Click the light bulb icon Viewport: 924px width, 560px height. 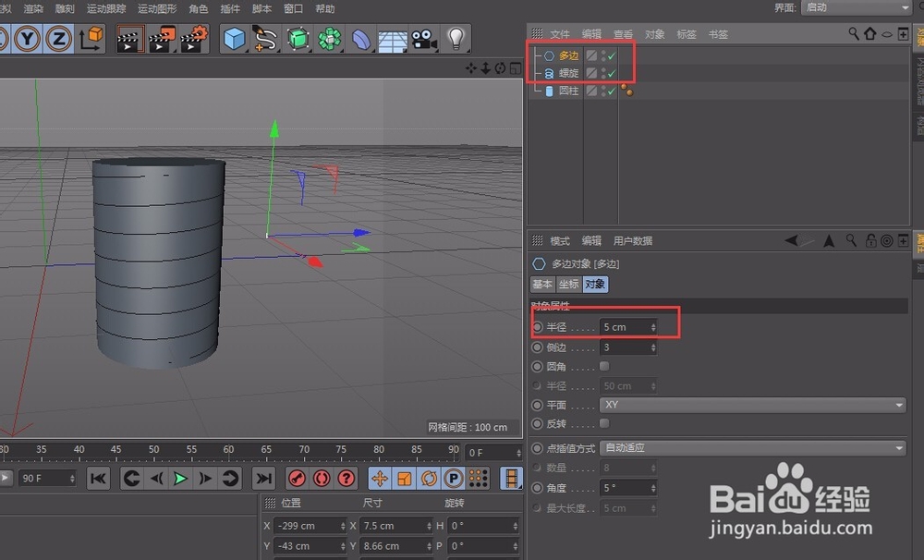455,39
